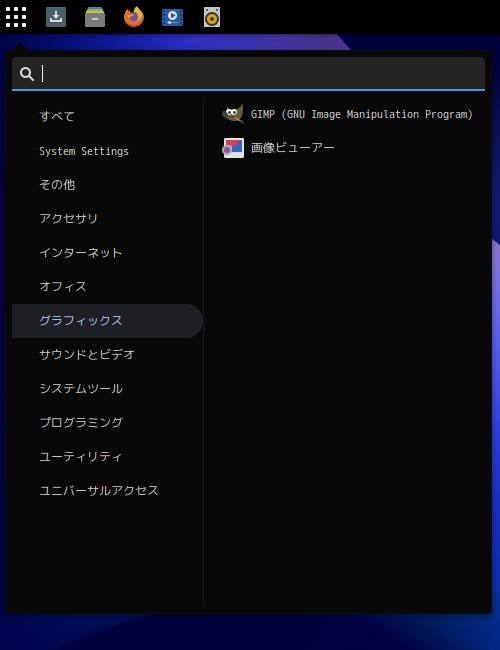The image size is (500, 650).
Task: Open the speaker music player icon
Action: (212, 17)
